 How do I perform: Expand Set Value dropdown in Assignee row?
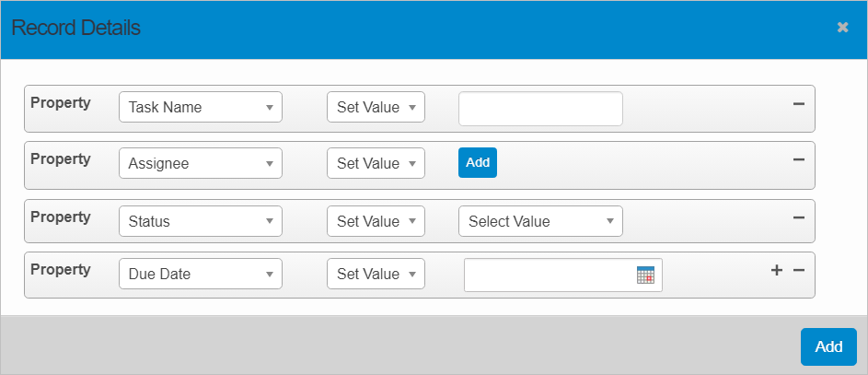tap(376, 163)
